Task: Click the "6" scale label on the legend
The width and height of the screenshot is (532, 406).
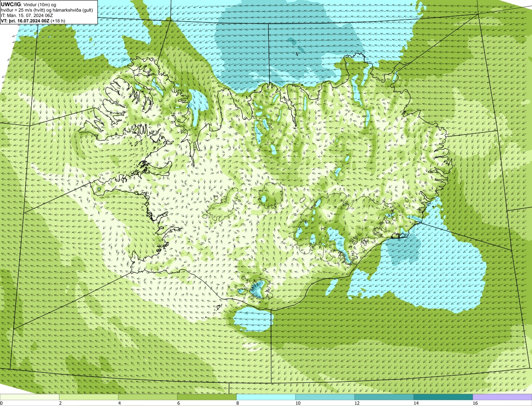Action: [x=178, y=403]
